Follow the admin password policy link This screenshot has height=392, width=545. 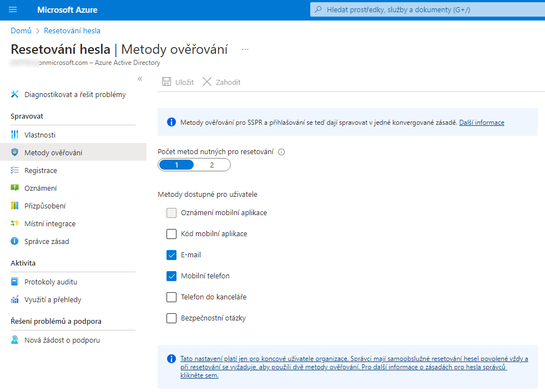(354, 366)
